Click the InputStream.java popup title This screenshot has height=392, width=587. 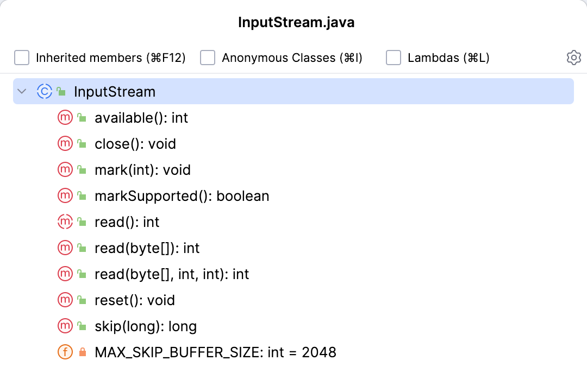click(x=296, y=23)
